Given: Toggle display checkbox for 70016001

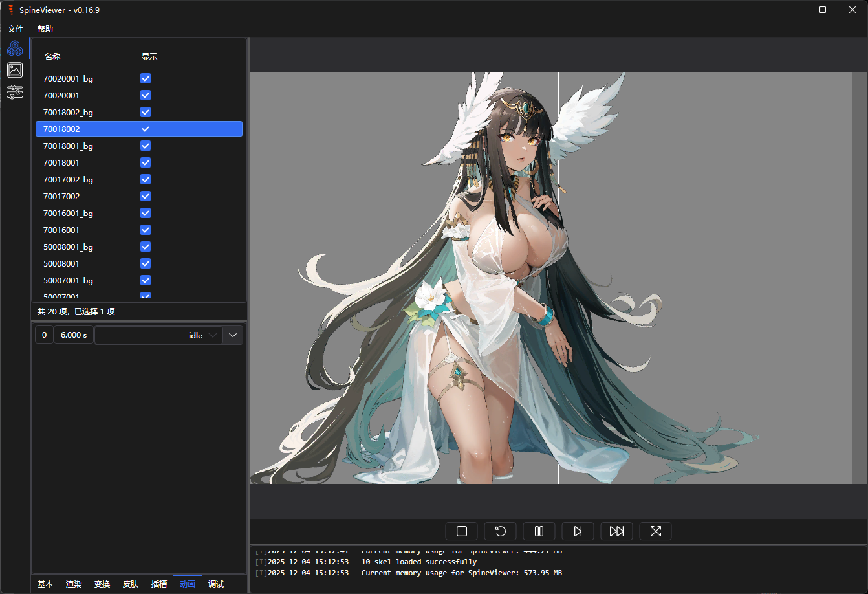Looking at the screenshot, I should [x=146, y=230].
